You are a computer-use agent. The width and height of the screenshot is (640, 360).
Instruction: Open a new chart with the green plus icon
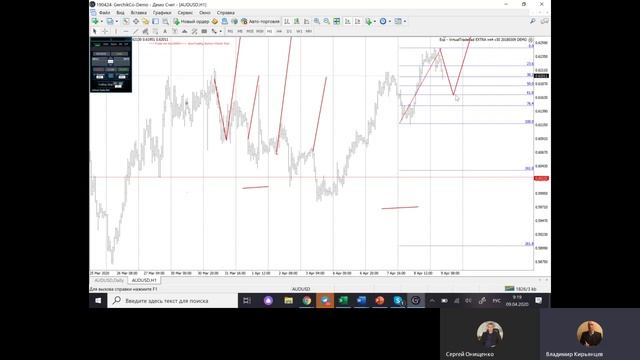pyautogui.click(x=95, y=21)
